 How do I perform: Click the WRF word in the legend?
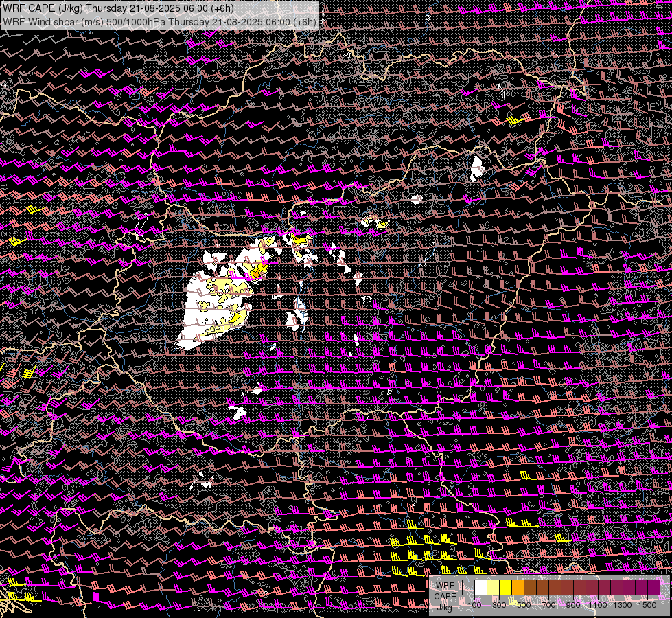[445, 586]
